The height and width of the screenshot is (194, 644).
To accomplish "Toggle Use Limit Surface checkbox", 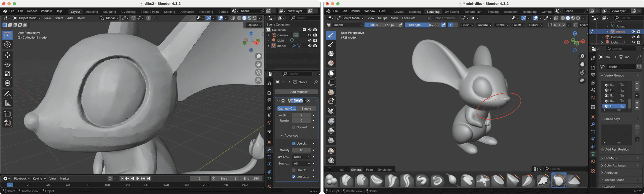I will [x=294, y=143].
